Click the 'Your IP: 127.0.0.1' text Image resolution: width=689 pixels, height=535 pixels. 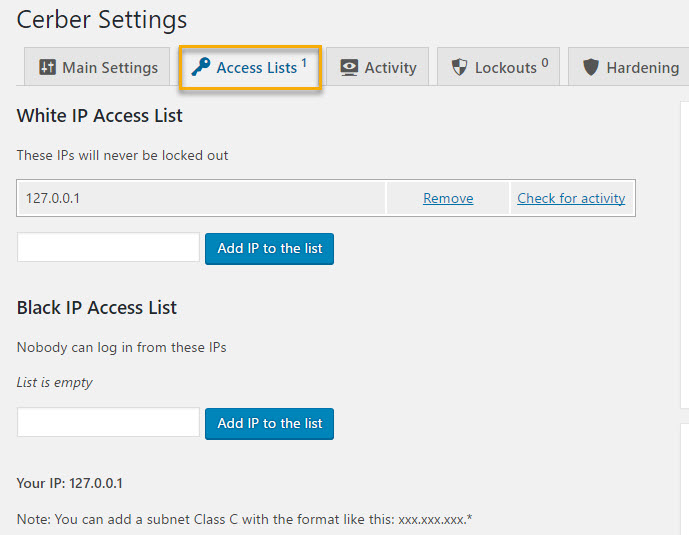point(70,483)
